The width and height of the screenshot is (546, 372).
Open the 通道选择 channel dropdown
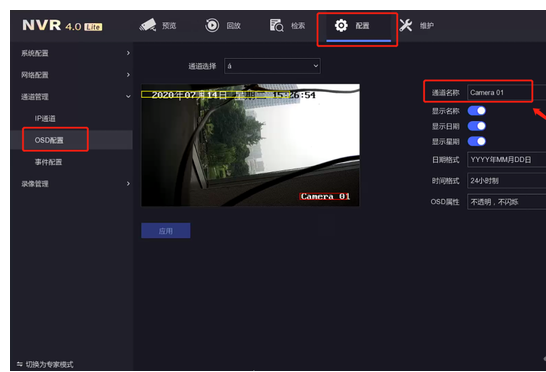[272, 66]
